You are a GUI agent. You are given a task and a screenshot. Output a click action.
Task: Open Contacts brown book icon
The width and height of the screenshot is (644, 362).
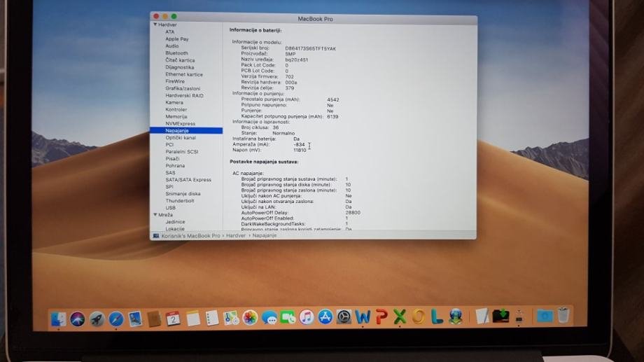154,319
